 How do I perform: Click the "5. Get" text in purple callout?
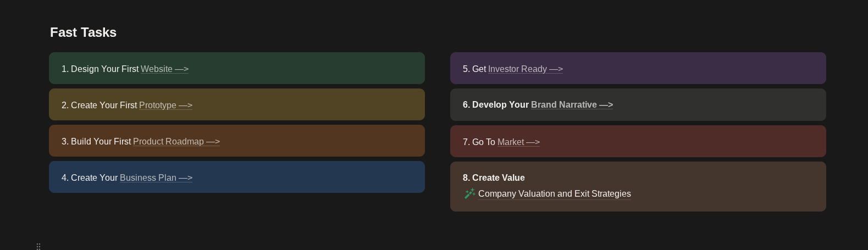pyautogui.click(x=474, y=69)
